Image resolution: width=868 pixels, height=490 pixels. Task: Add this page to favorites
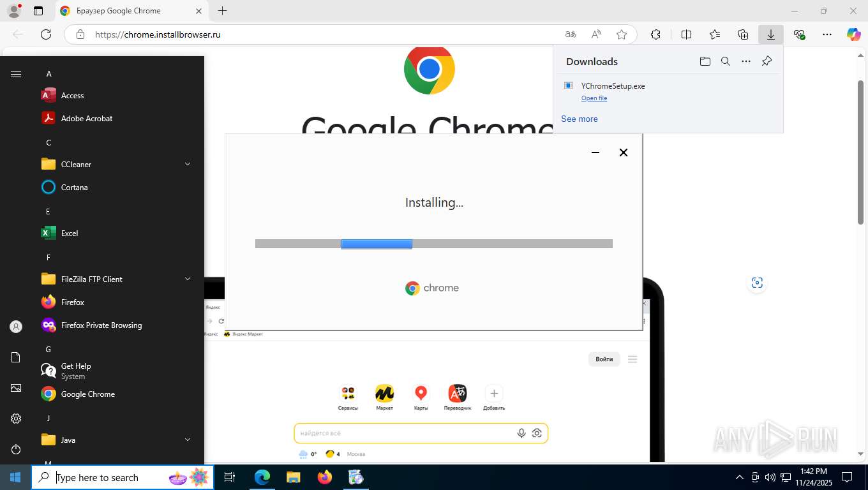(x=622, y=34)
